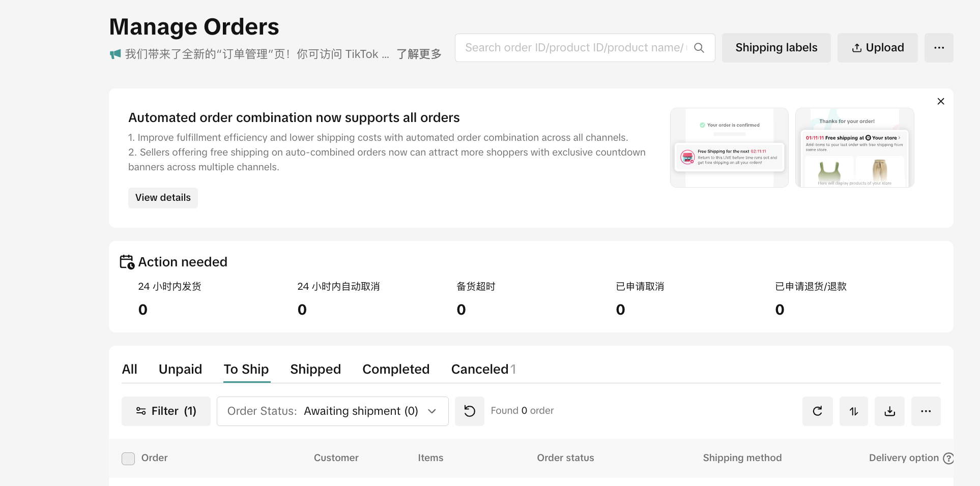
Task: Click the 了解更多 link
Action: (419, 54)
